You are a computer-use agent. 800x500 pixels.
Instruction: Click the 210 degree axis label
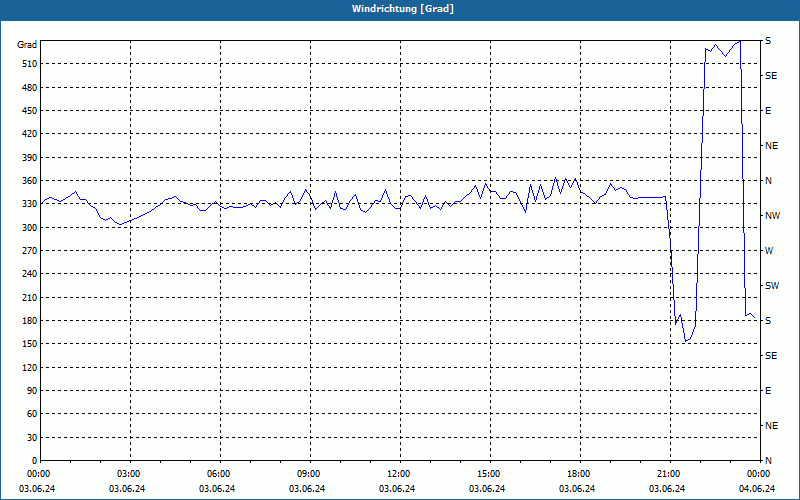[29, 297]
